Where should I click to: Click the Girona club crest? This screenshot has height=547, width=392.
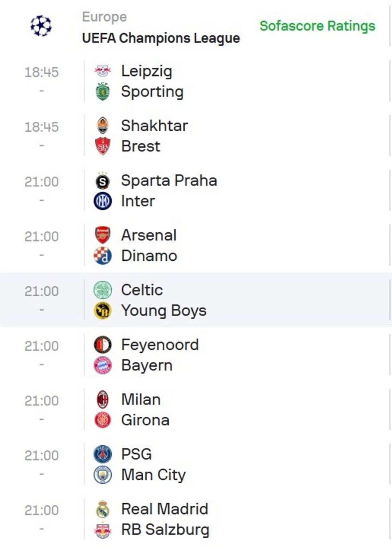pos(103,420)
